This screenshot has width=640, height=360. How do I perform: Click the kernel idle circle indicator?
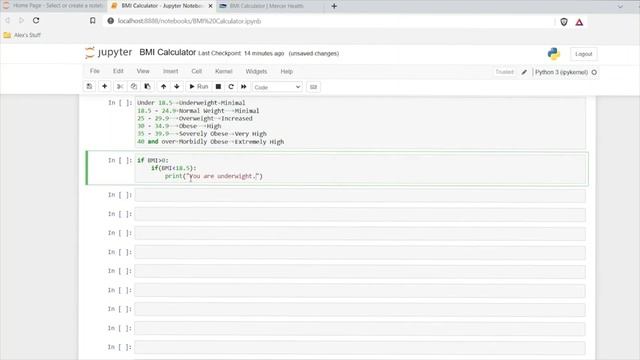594,72
